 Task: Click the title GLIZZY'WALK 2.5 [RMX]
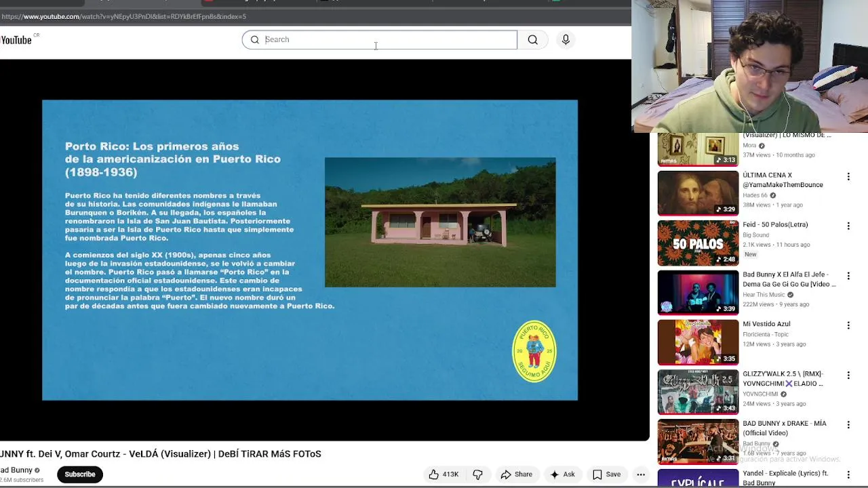(783, 378)
